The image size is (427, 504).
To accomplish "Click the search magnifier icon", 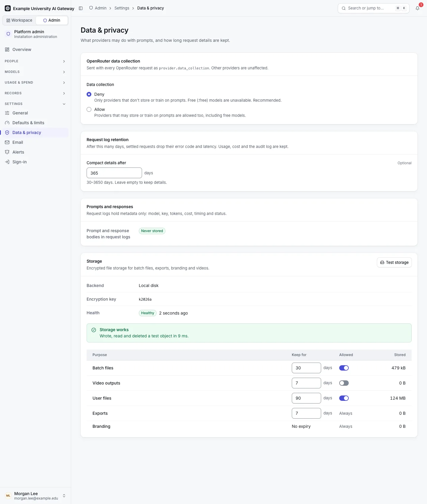I will point(344,8).
